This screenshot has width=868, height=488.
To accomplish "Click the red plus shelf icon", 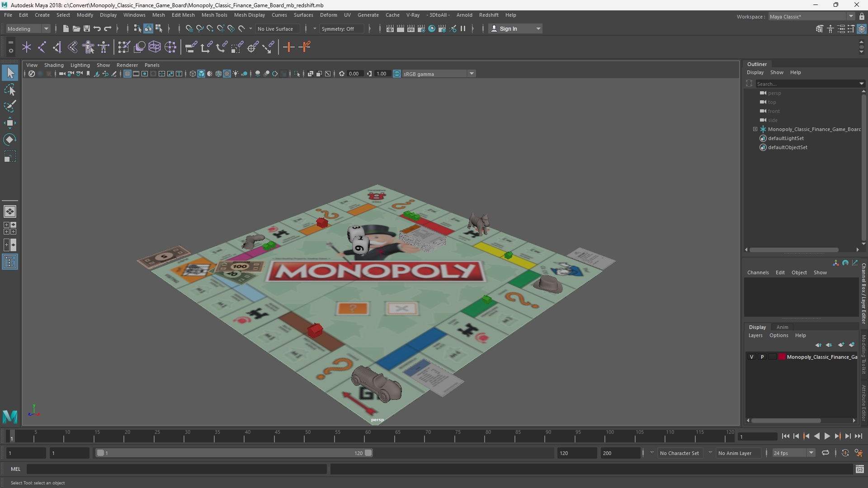I will [288, 47].
